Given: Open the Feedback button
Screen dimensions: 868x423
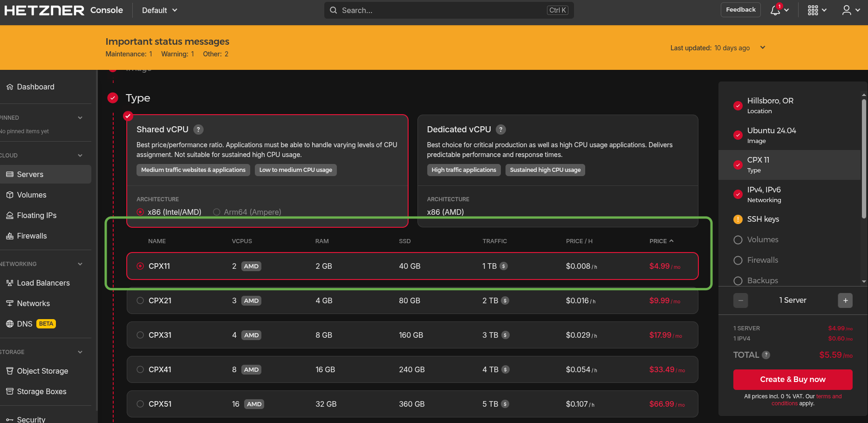Looking at the screenshot, I should pos(741,10).
